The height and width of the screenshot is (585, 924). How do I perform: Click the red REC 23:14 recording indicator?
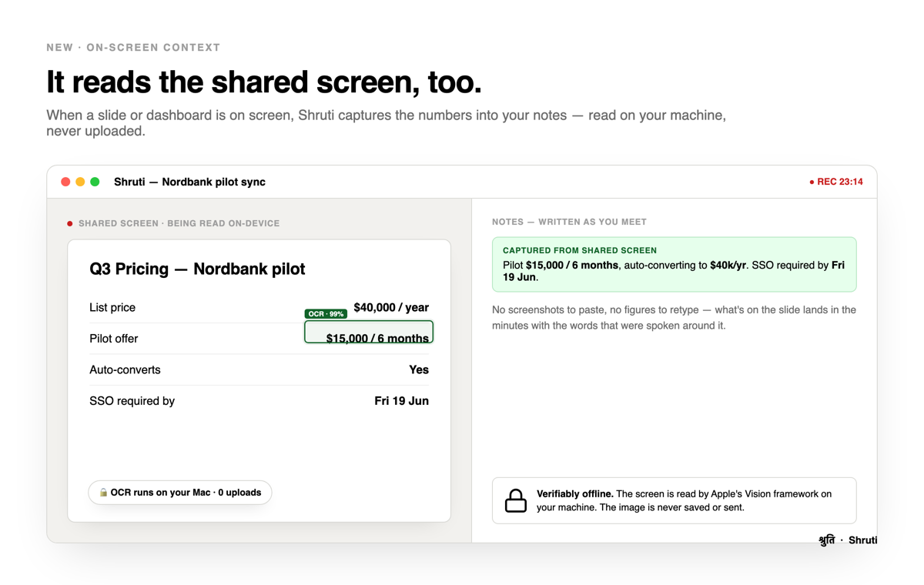click(836, 182)
